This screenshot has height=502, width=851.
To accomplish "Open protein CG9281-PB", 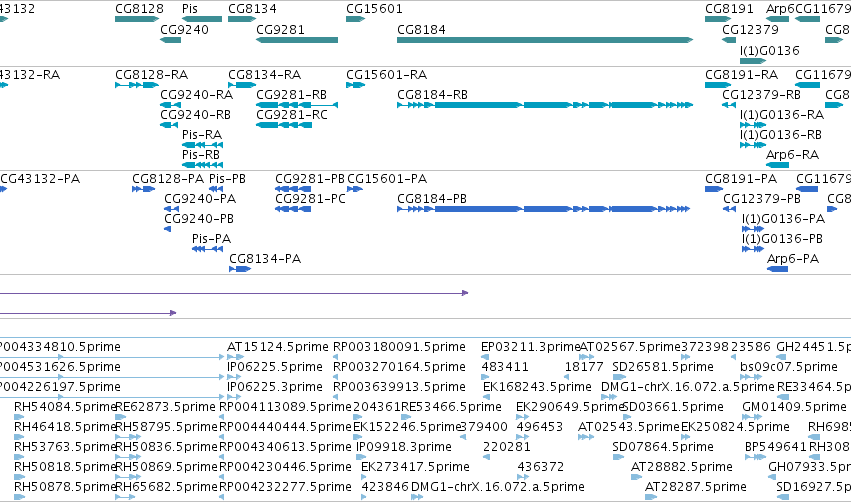I will tap(310, 179).
